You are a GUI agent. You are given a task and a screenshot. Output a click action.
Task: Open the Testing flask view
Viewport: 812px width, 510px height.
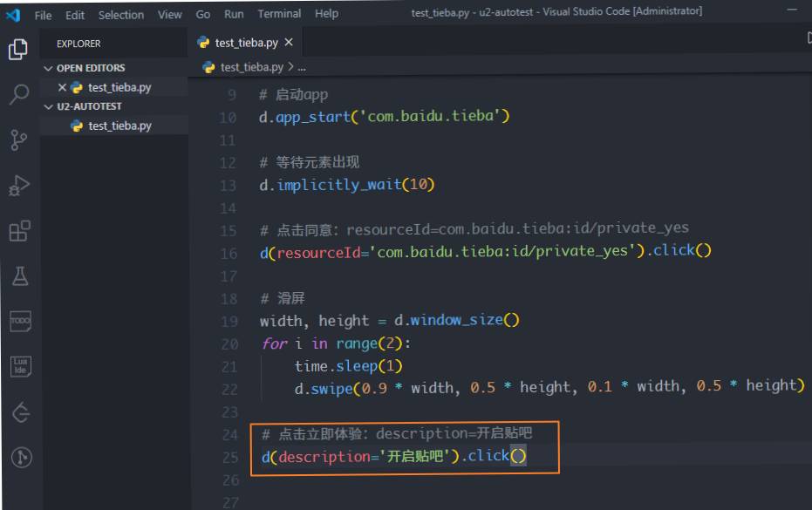pyautogui.click(x=20, y=276)
